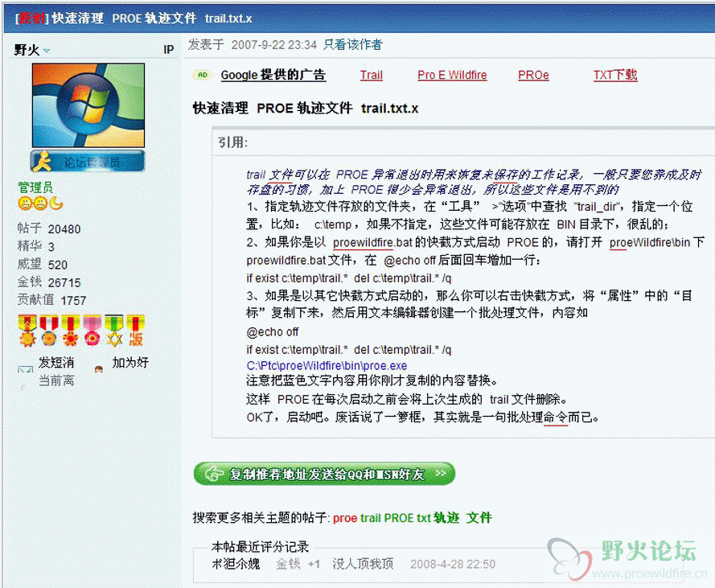Open the Pro E Wildfire ad link
Screen dimensions: 715x588
452,75
